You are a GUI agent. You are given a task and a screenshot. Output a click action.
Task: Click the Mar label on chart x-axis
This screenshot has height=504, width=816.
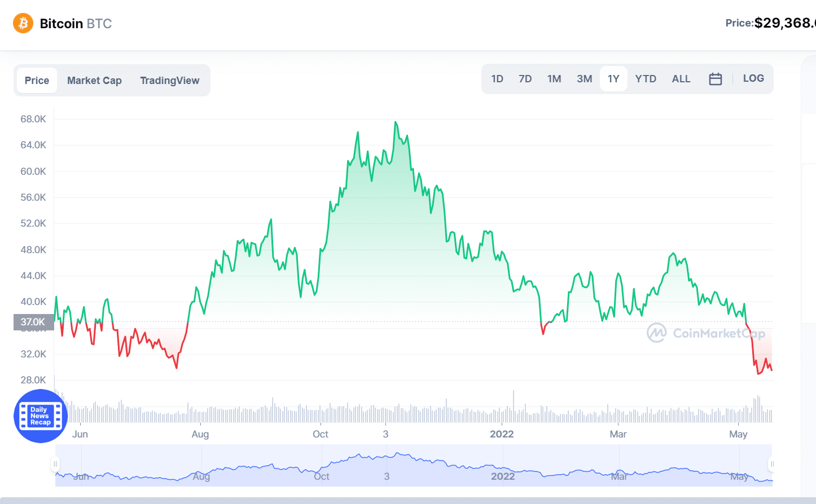coord(618,434)
